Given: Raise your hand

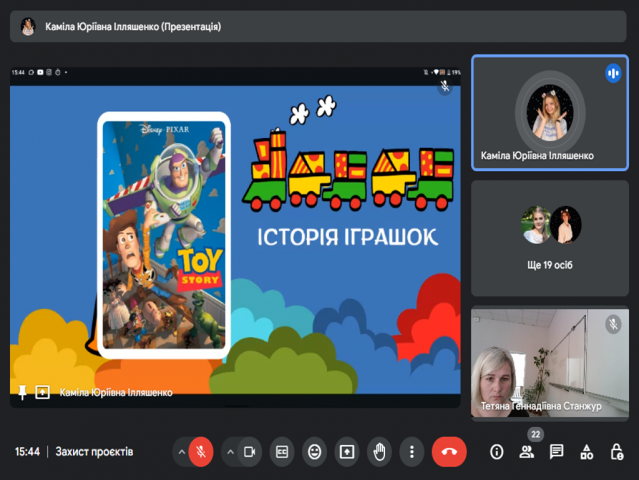Looking at the screenshot, I should [x=379, y=451].
